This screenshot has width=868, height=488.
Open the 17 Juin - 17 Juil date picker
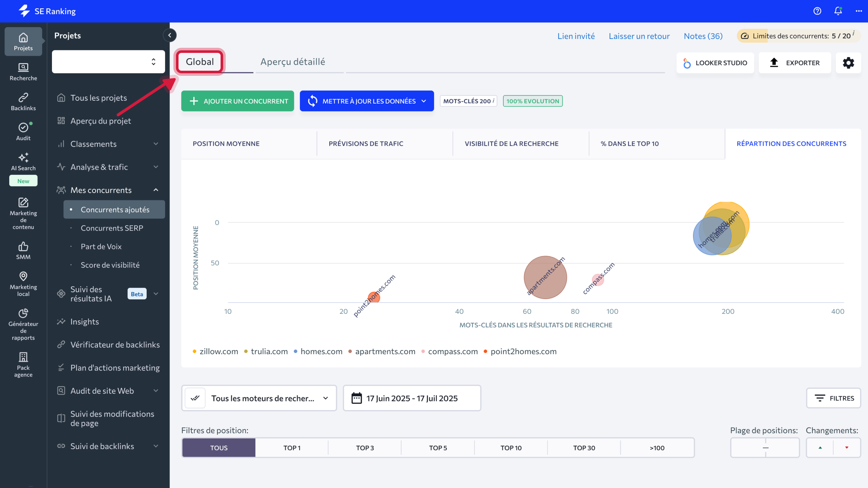pos(412,398)
